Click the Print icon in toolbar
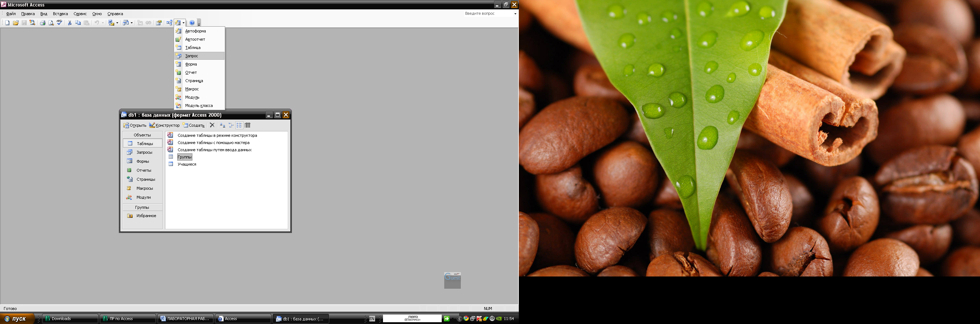980x324 pixels. (43, 23)
